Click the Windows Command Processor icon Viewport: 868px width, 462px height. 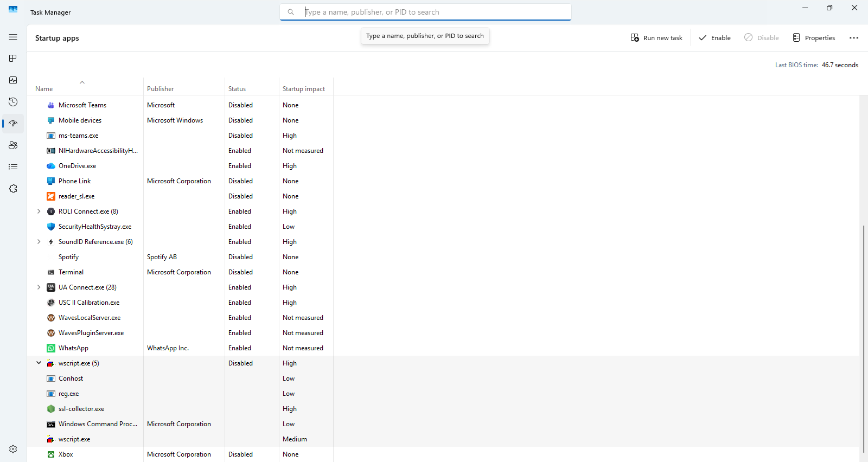(51, 424)
